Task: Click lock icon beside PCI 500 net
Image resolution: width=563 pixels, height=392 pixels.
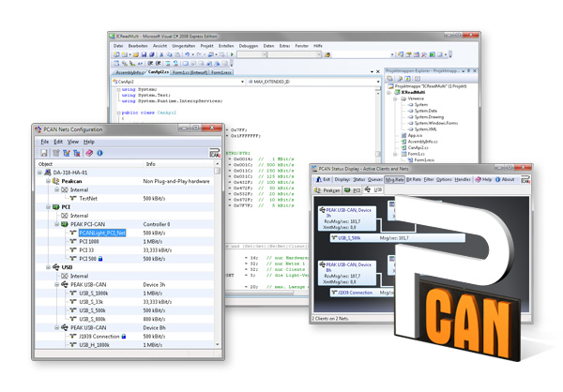Action: click(x=100, y=259)
